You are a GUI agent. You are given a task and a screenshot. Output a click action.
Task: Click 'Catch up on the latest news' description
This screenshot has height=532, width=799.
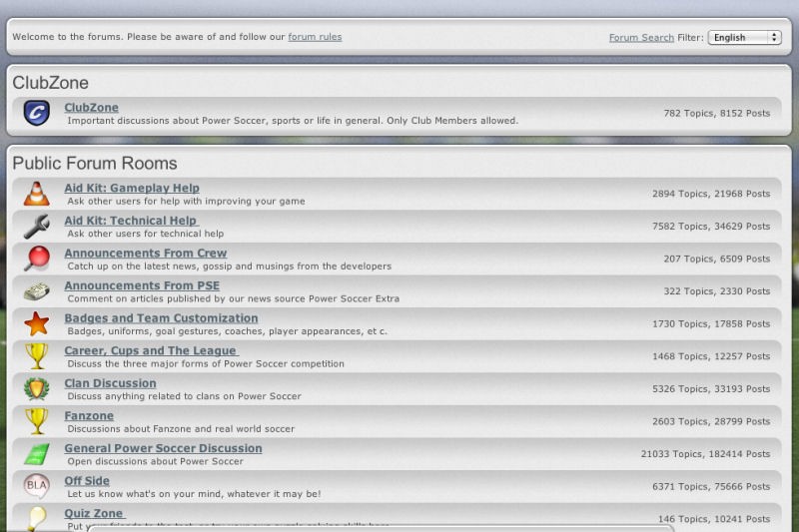(230, 266)
